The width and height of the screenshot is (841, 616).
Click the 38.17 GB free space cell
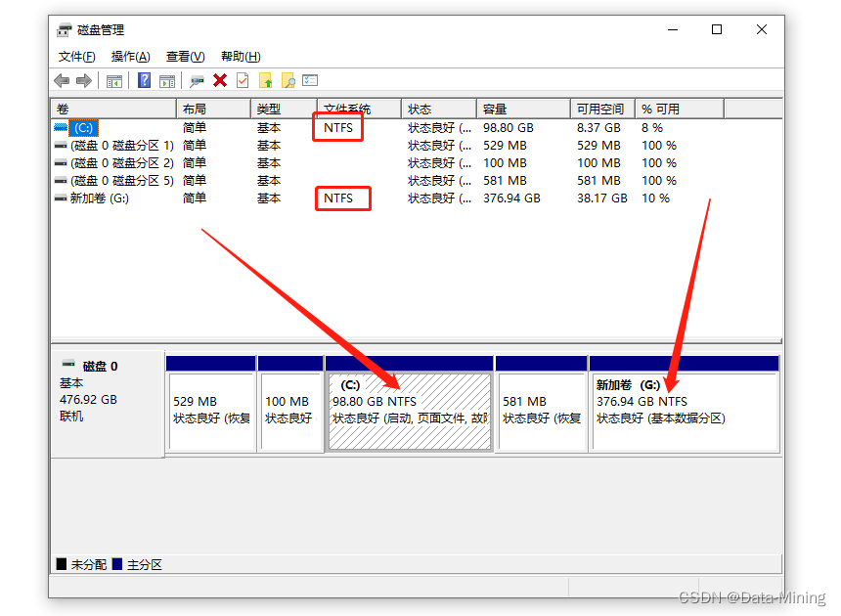601,198
